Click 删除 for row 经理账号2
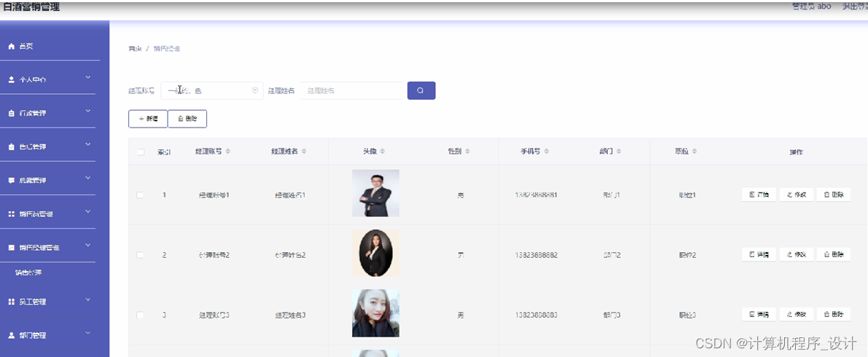The height and width of the screenshot is (357, 868). pos(834,254)
